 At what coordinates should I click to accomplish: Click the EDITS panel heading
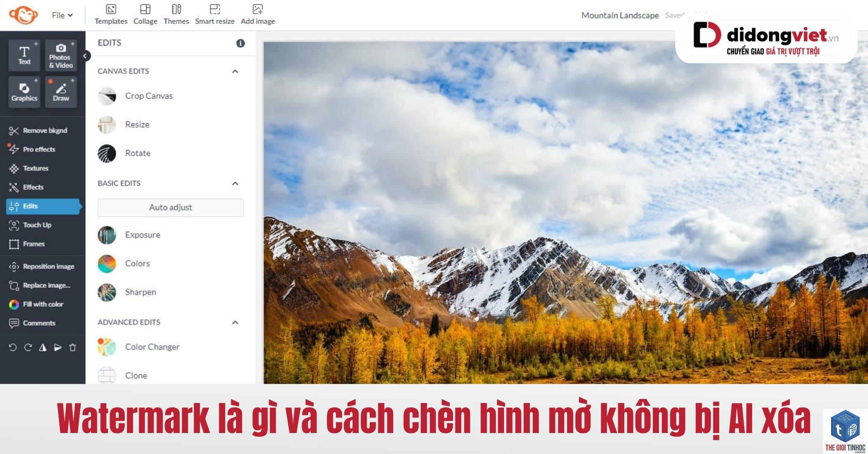click(110, 43)
